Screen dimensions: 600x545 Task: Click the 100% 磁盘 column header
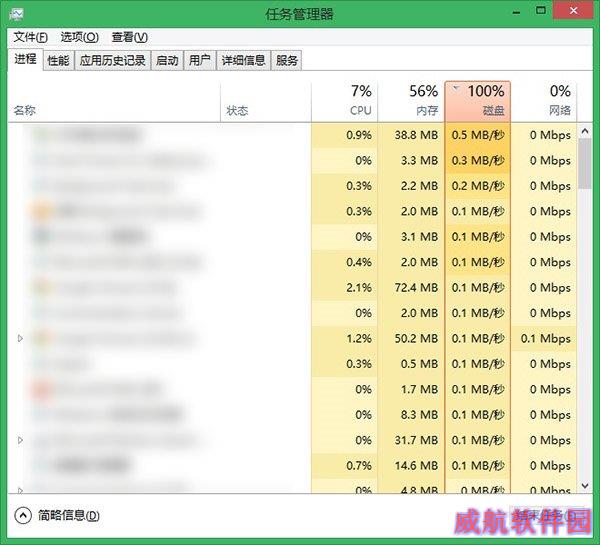click(x=478, y=102)
